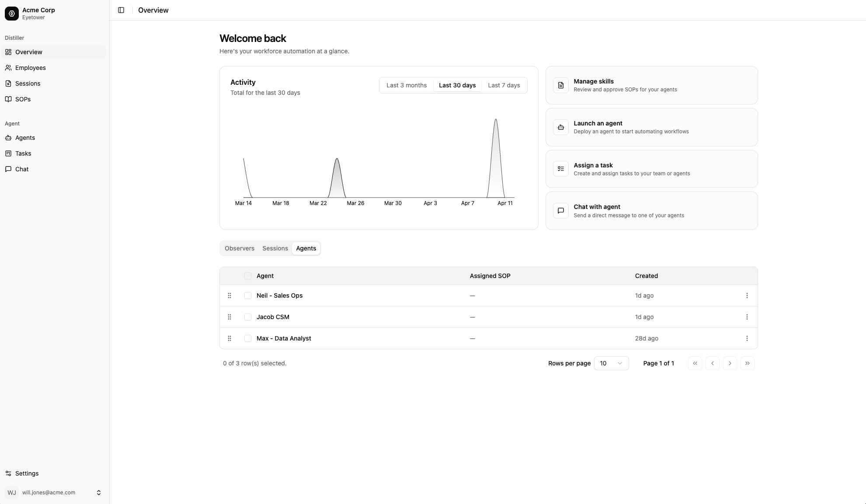Go to next page arrow
This screenshot has height=504, width=866.
(x=730, y=363)
